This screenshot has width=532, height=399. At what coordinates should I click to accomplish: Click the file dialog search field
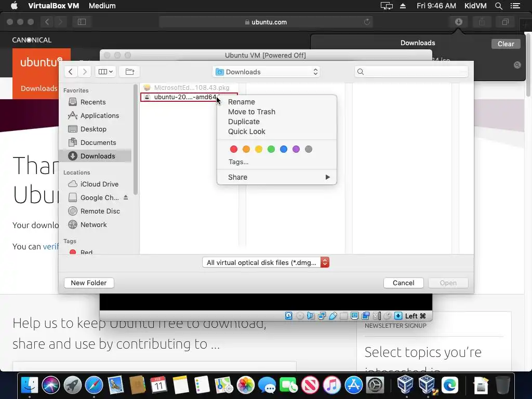(411, 72)
